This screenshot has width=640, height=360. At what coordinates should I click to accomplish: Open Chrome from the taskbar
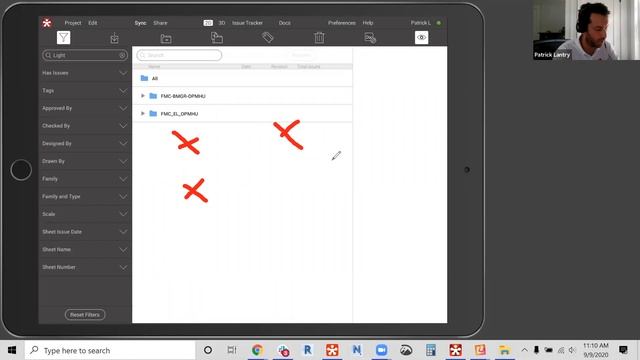tap(257, 350)
